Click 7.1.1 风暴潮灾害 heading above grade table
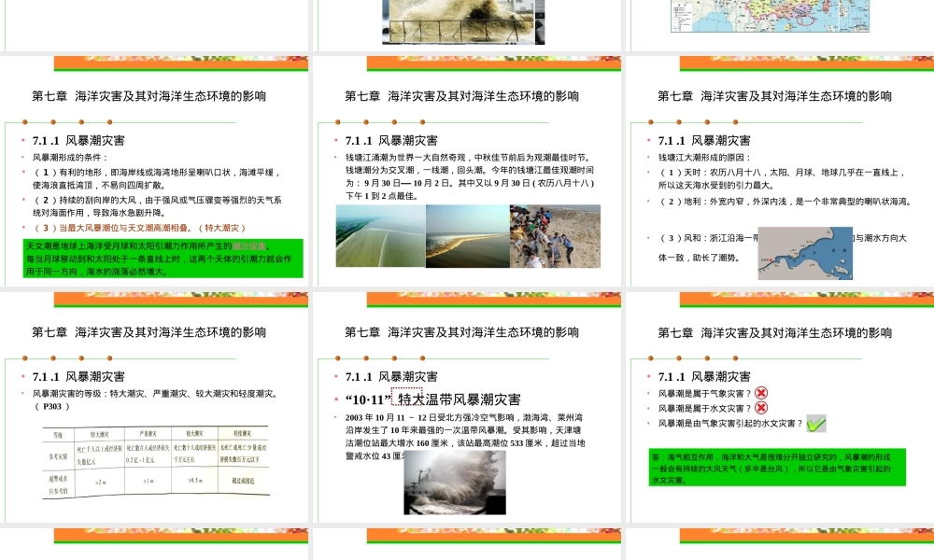This screenshot has width=934, height=560. [78, 377]
